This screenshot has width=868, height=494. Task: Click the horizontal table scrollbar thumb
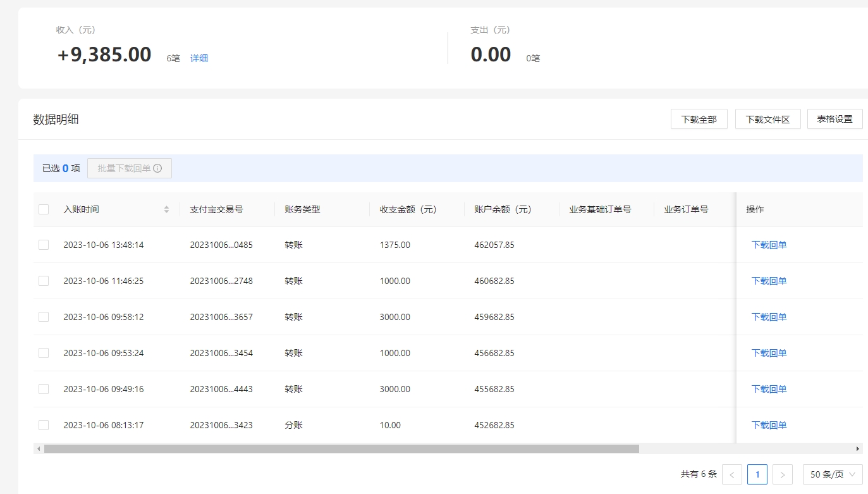tap(341, 448)
